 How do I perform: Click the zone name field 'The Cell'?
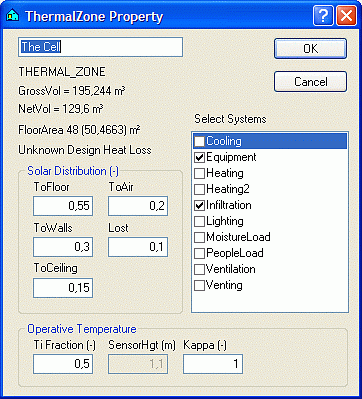(x=100, y=47)
